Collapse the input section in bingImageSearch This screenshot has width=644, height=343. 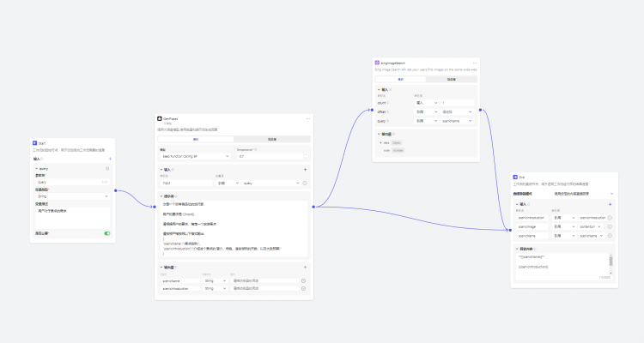click(x=379, y=89)
